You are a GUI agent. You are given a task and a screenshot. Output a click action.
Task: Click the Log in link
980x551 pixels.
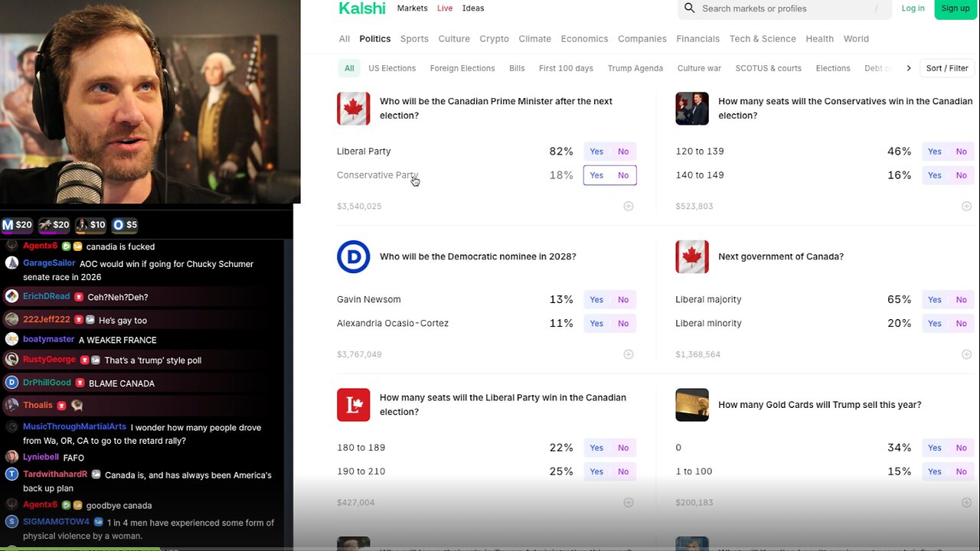pyautogui.click(x=913, y=8)
